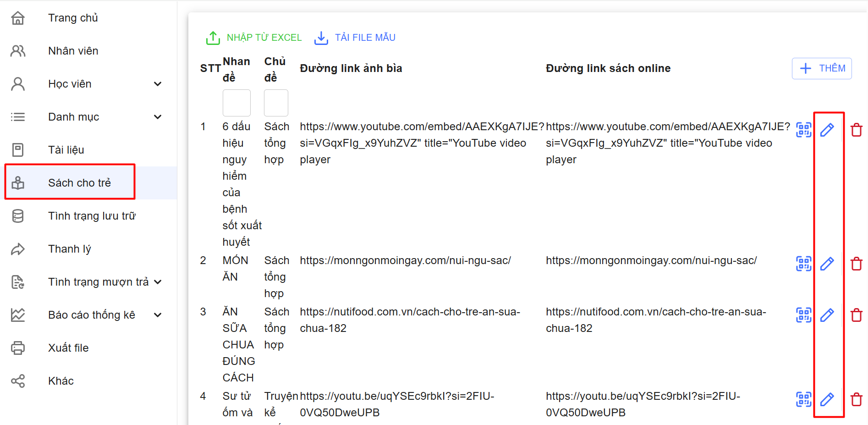Delete the ĂN SỮA CHUA ĐÚNG CÁCH entry
The height and width of the screenshot is (425, 868).
click(x=856, y=315)
